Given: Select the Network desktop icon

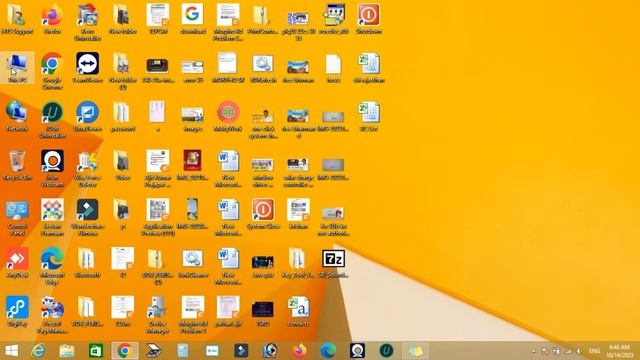Looking at the screenshot, I should pyautogui.click(x=17, y=116).
